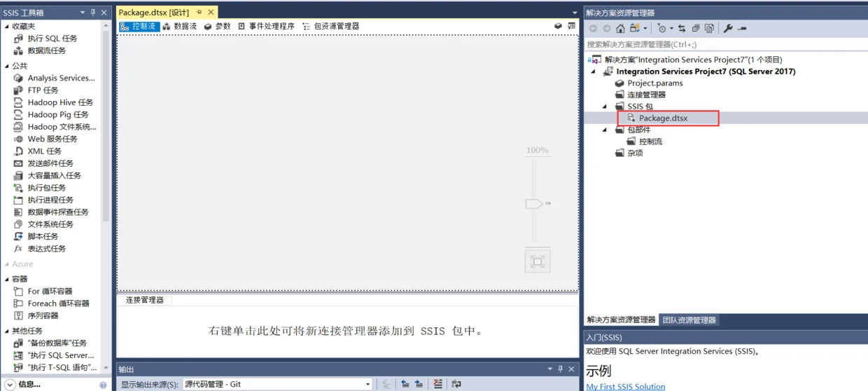Click the Forward arrow in Solution Explorer toolbar
The height and width of the screenshot is (391, 868).
click(x=607, y=29)
